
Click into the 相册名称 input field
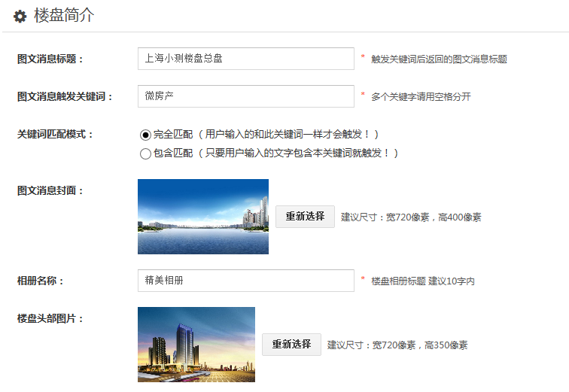[x=245, y=281]
